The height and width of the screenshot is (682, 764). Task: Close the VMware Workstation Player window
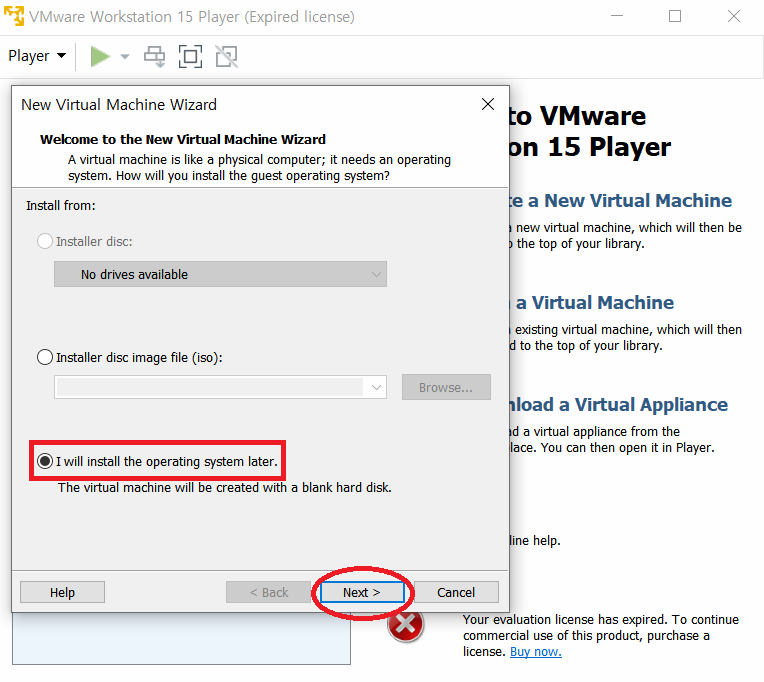(x=734, y=16)
